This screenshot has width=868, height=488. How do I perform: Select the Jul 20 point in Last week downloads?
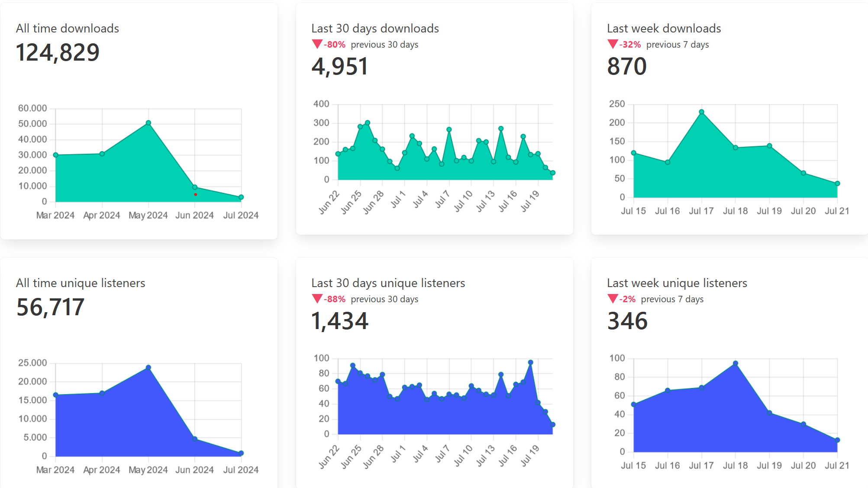(x=803, y=173)
